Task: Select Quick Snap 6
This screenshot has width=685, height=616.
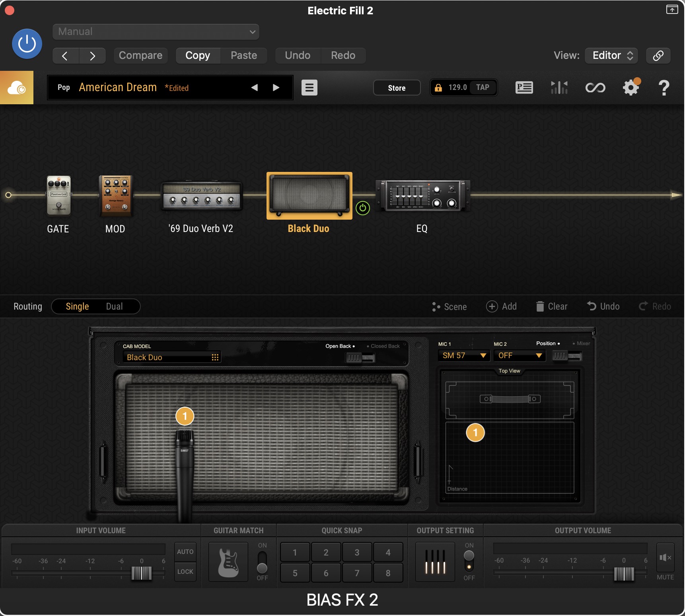Action: point(326,573)
